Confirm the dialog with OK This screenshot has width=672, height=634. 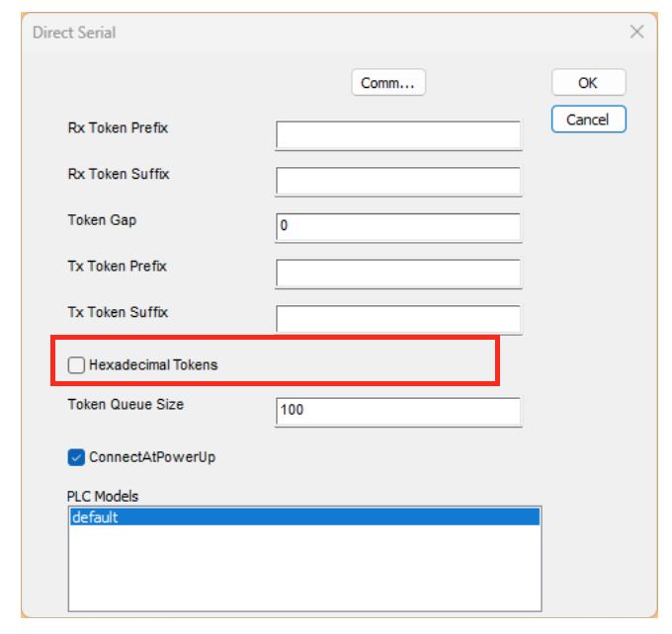pyautogui.click(x=588, y=83)
